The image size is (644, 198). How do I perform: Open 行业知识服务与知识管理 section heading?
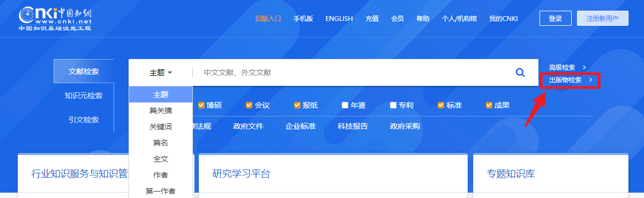pyautogui.click(x=80, y=174)
